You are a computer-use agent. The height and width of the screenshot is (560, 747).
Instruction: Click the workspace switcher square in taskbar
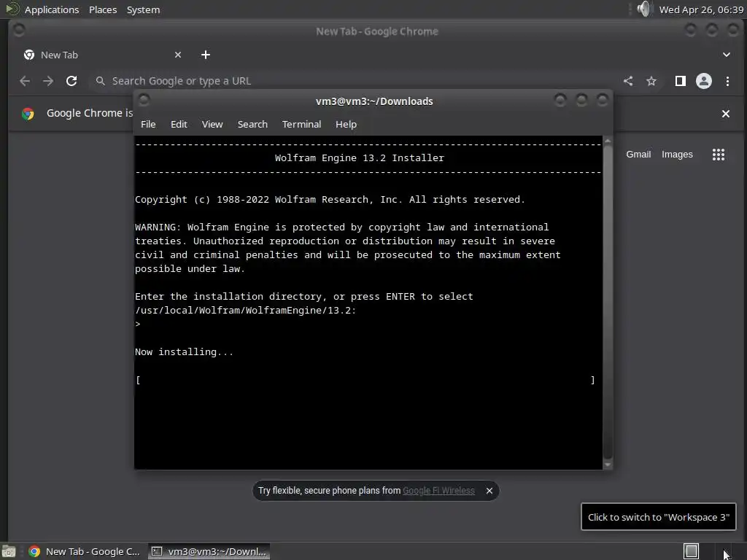click(691, 551)
